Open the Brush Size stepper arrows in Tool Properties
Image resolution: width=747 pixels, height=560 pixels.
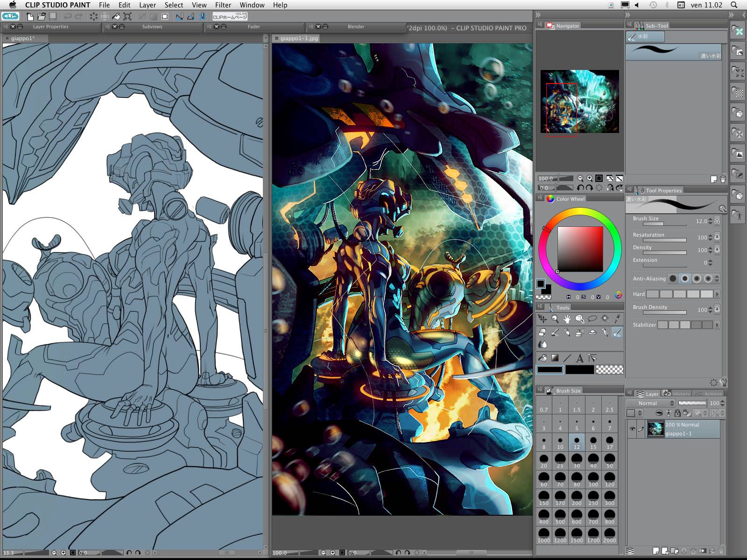click(x=711, y=221)
